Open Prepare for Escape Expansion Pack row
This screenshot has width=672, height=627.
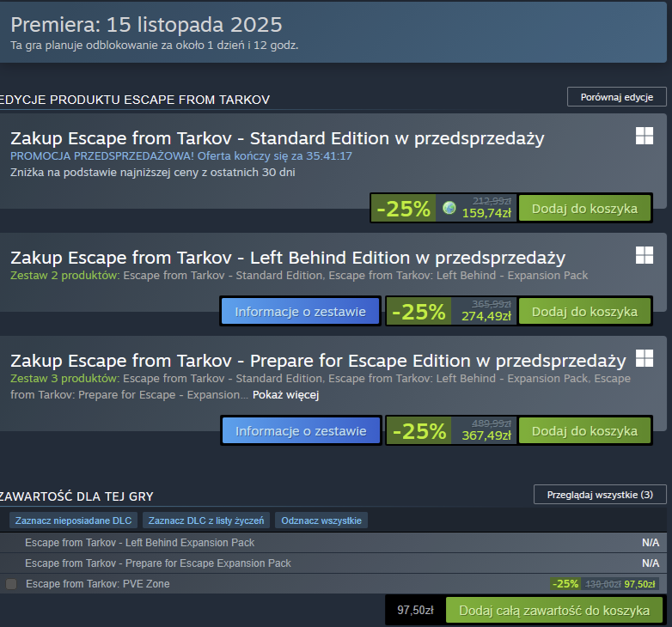tap(158, 563)
